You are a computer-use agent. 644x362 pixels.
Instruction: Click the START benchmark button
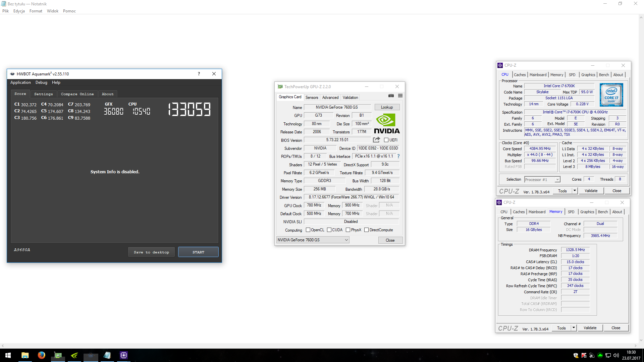[198, 252]
